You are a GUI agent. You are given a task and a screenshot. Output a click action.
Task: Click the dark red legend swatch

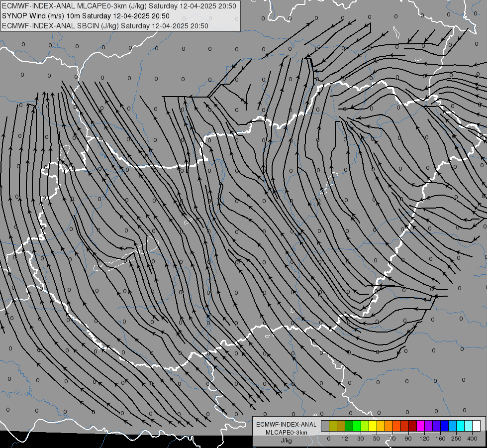pos(413,426)
